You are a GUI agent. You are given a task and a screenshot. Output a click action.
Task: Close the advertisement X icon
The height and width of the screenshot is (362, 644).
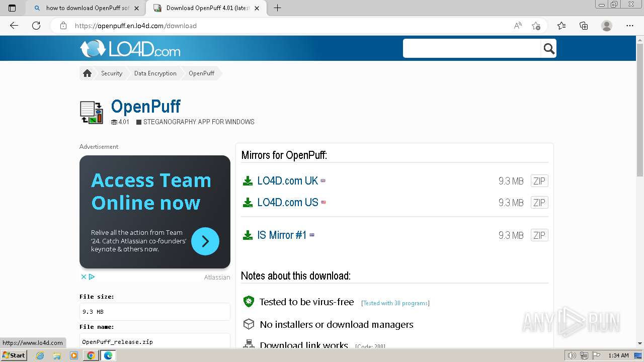pyautogui.click(x=84, y=277)
